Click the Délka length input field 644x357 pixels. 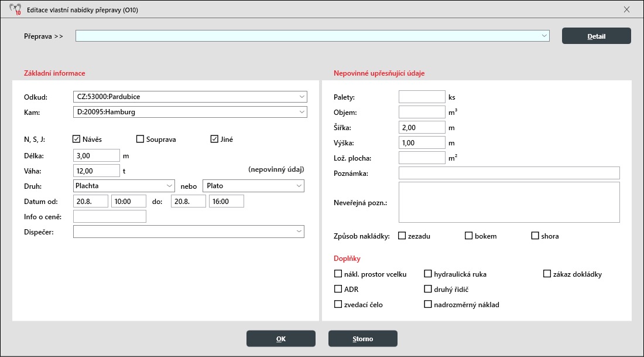pos(97,155)
